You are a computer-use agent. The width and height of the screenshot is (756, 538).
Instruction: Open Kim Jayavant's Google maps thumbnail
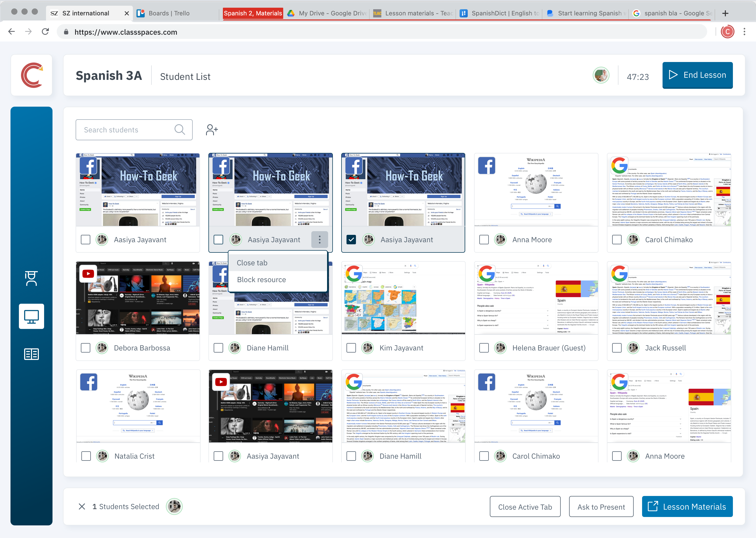point(403,297)
